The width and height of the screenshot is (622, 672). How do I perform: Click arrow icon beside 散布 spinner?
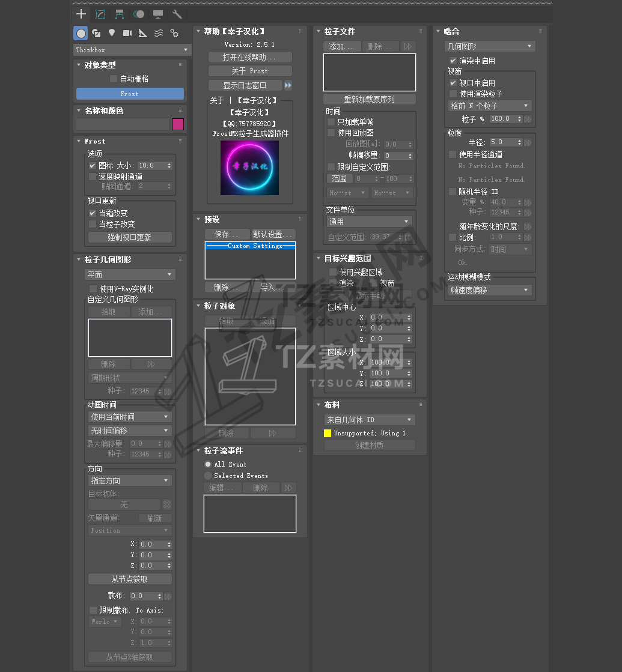point(168,596)
